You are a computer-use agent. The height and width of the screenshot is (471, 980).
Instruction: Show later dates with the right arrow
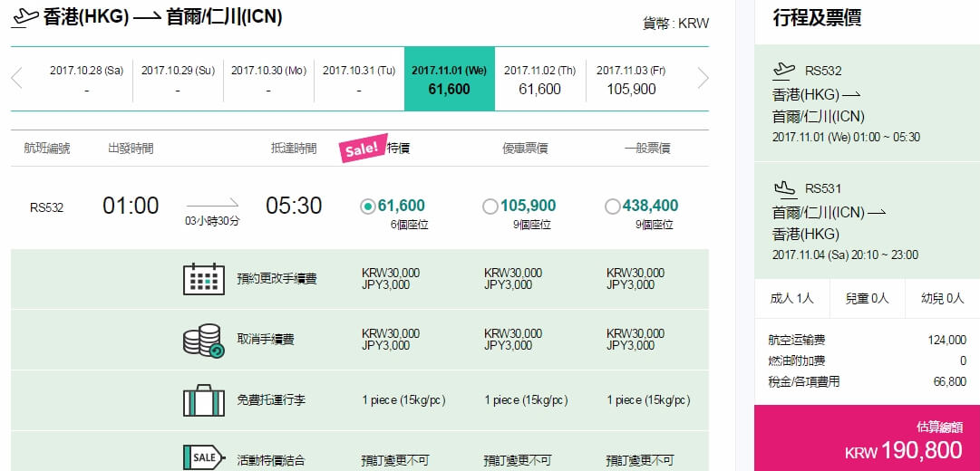703,79
